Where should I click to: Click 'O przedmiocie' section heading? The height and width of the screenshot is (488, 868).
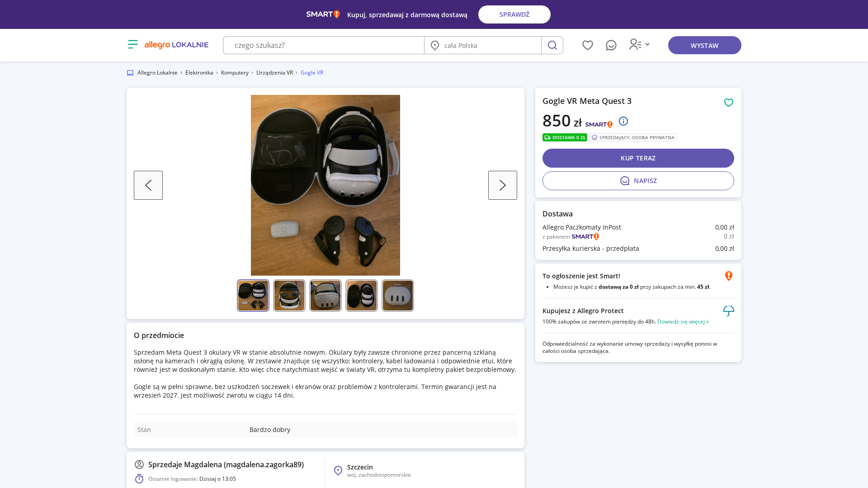tap(159, 335)
